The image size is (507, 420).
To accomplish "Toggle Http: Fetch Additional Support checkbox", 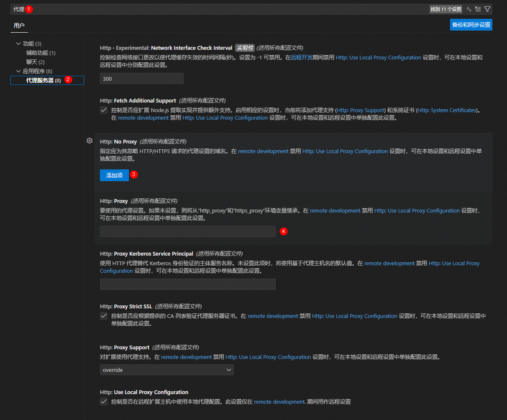I will tap(104, 110).
